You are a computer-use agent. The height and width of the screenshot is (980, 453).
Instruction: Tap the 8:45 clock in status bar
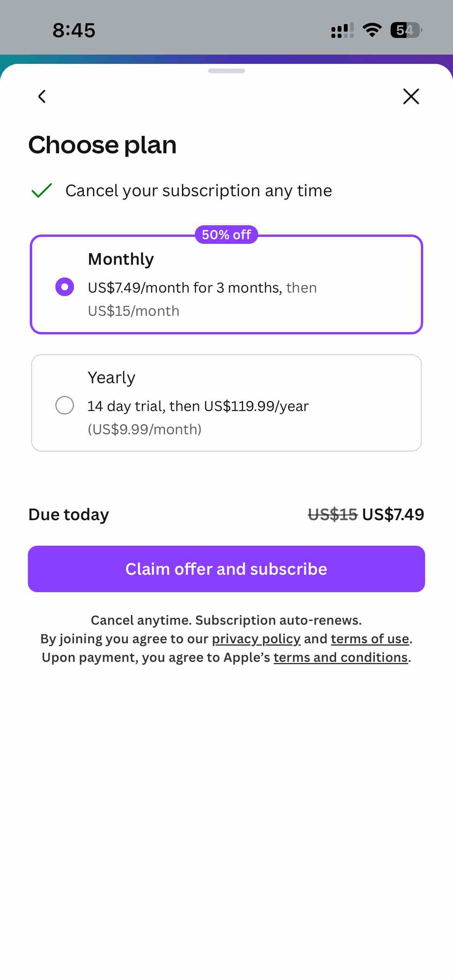[74, 30]
